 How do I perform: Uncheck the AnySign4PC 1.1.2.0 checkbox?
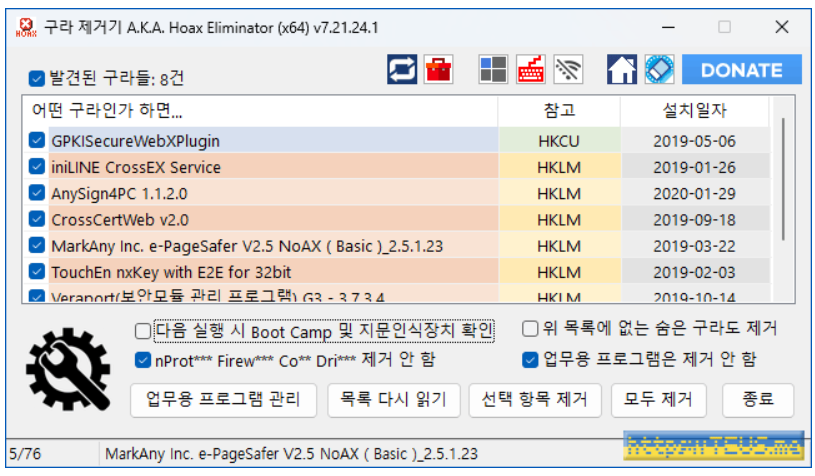(36, 192)
